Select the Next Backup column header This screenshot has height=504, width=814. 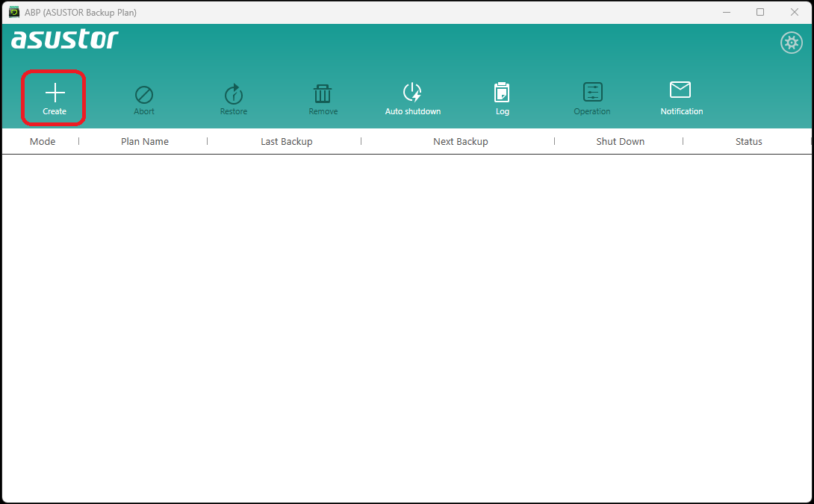[x=460, y=141]
